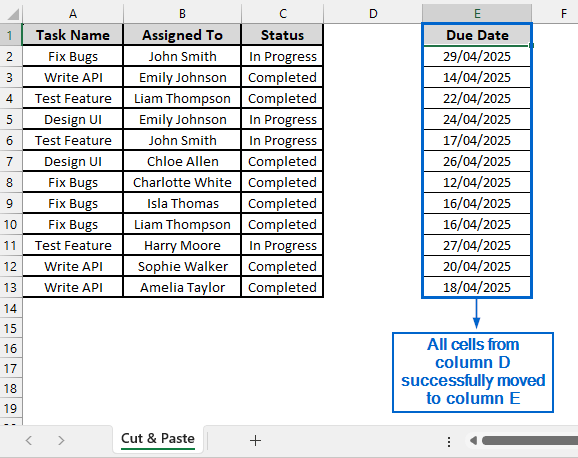Select the cell with date 17/04/2025
The image size is (578, 458).
pyautogui.click(x=477, y=140)
